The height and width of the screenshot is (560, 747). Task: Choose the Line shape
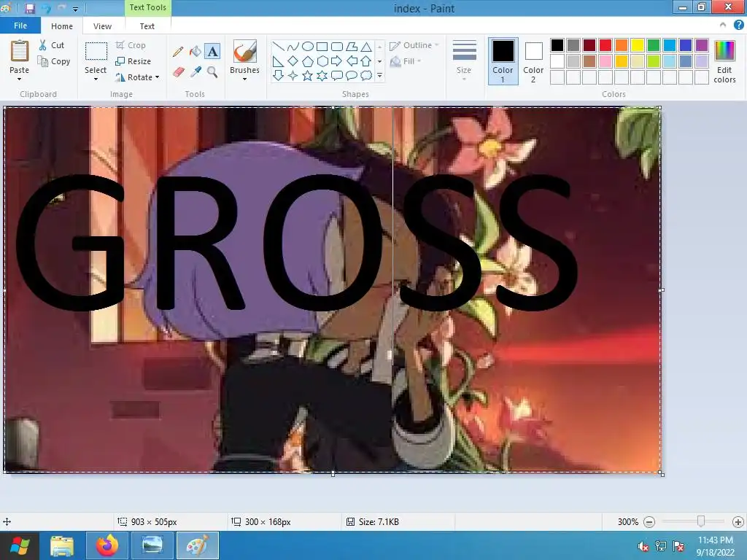pos(278,47)
